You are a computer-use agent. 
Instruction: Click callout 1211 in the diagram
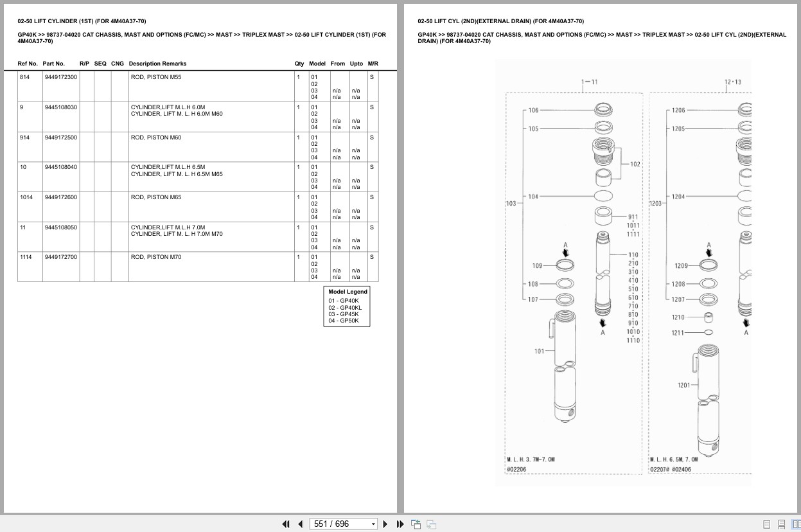pyautogui.click(x=678, y=333)
